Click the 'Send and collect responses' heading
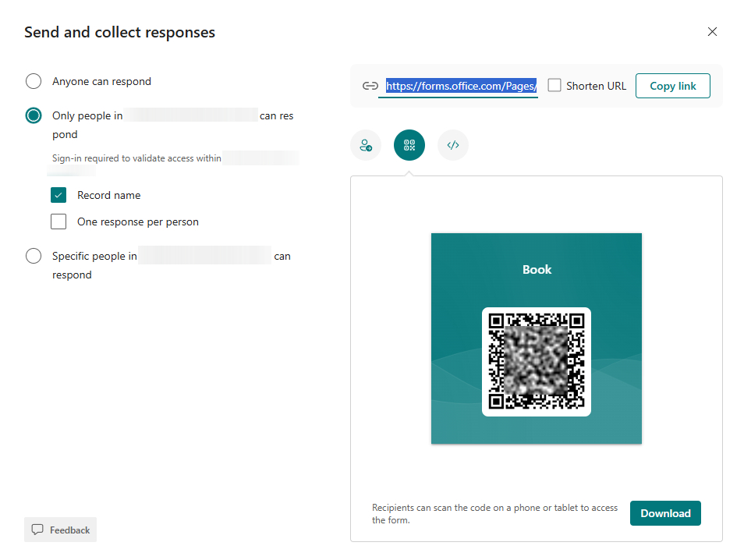The image size is (744, 560). [x=119, y=32]
